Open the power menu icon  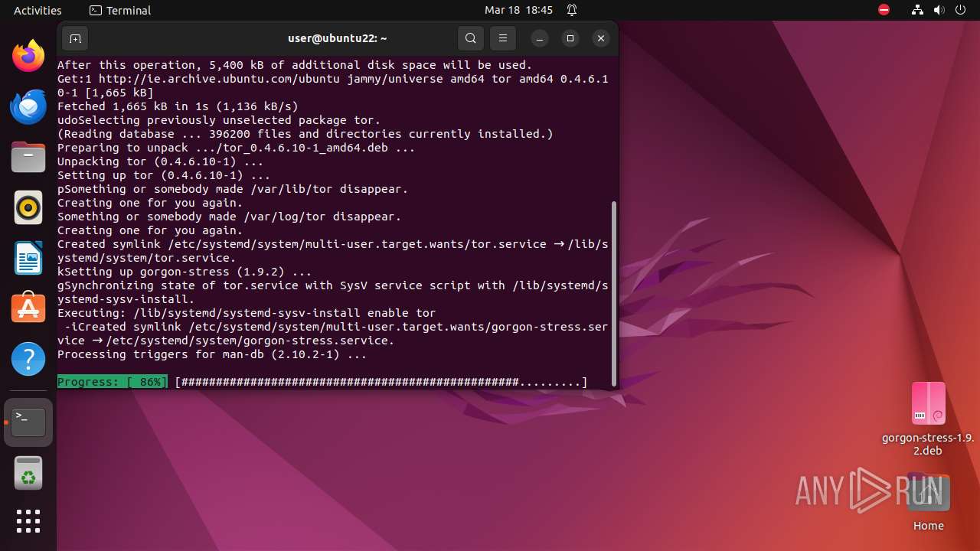pyautogui.click(x=961, y=11)
